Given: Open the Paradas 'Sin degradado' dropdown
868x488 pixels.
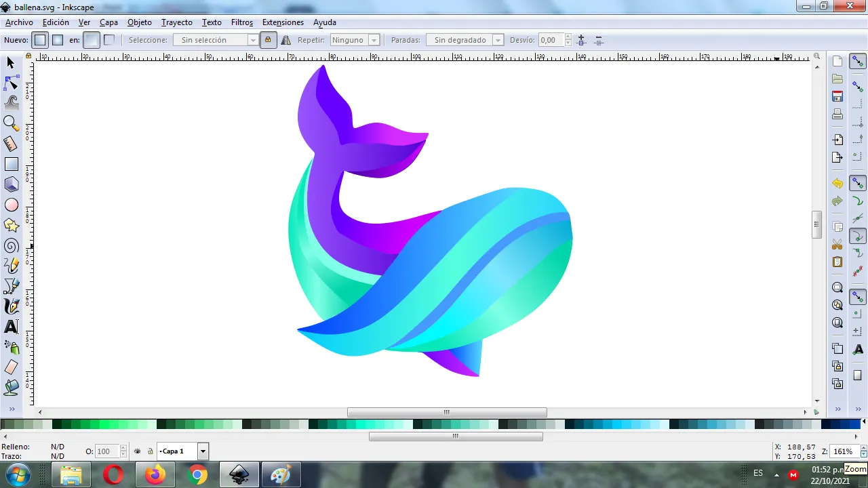Looking at the screenshot, I should click(465, 40).
